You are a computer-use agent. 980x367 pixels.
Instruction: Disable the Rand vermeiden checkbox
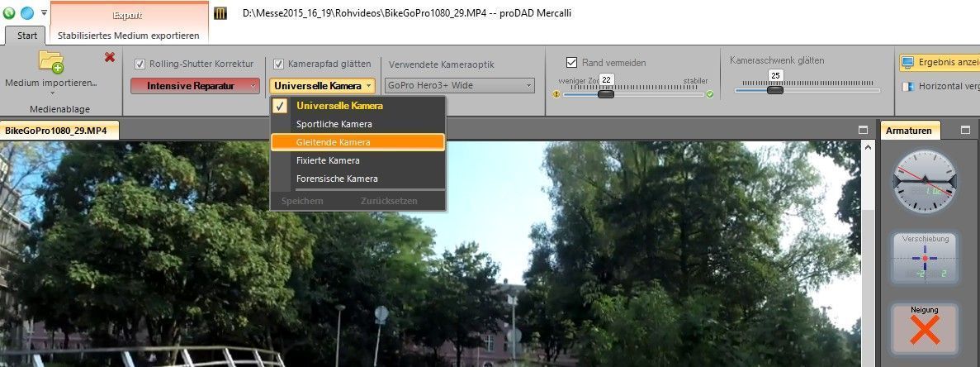[571, 63]
